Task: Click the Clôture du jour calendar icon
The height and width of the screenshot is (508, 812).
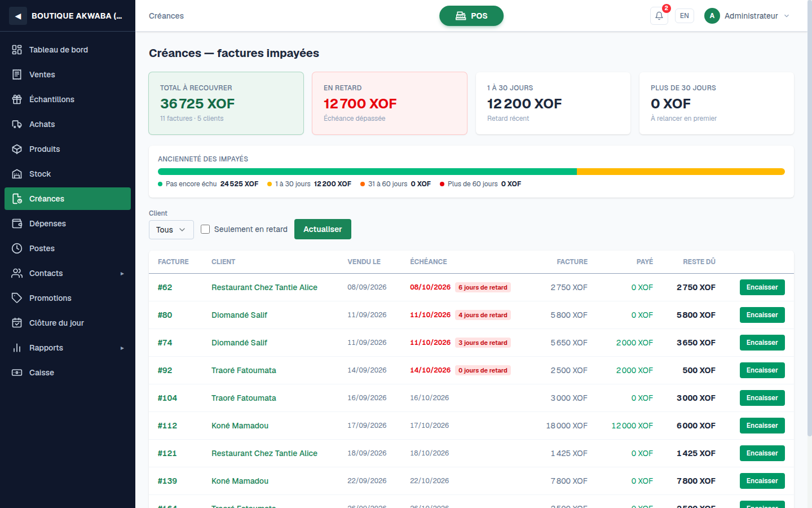Action: point(17,323)
